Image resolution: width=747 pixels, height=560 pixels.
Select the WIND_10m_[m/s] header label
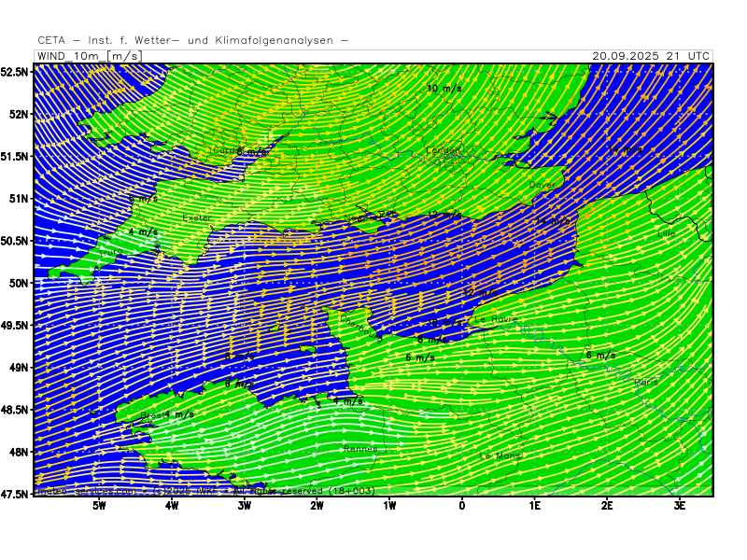(89, 56)
